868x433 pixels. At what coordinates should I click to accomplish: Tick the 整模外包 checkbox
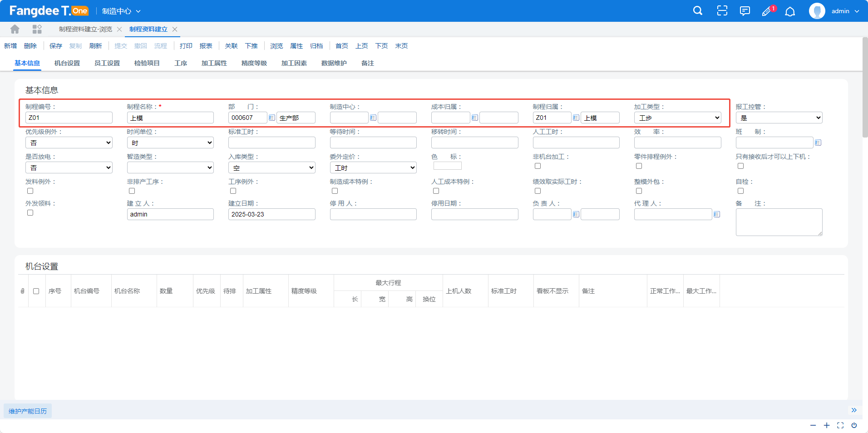point(639,191)
